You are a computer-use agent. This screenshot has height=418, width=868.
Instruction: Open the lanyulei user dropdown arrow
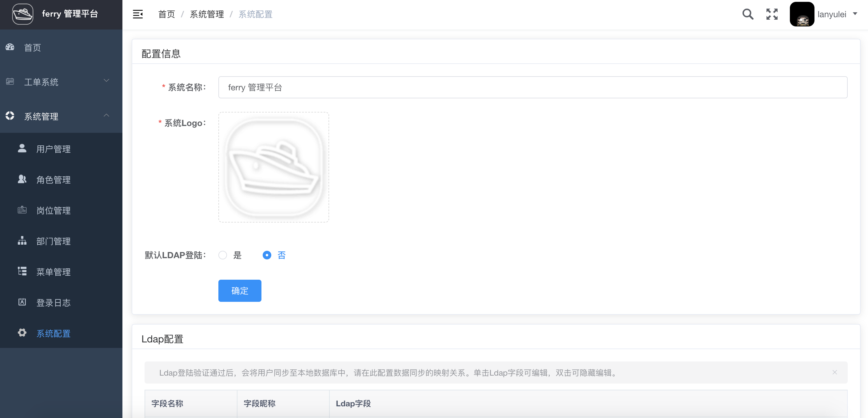[x=855, y=14]
